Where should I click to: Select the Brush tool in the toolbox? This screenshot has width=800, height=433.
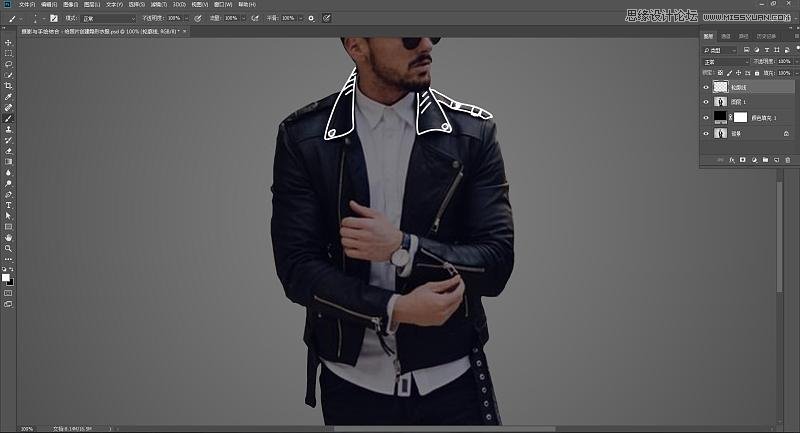point(8,118)
